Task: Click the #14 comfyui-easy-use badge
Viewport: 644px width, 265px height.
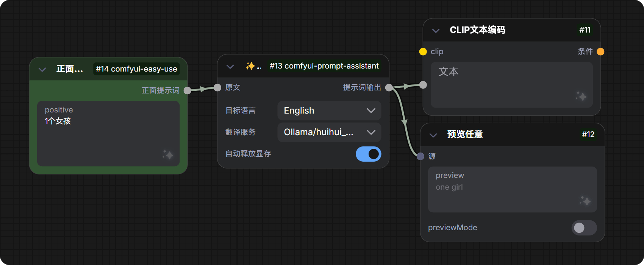Action: point(136,69)
